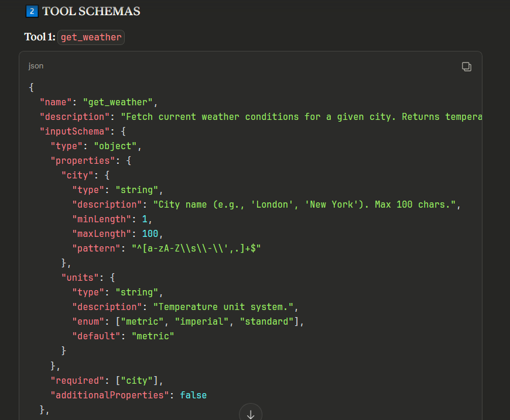Click the TOOL SCHEMAS heading
510x420 pixels.
pos(91,11)
